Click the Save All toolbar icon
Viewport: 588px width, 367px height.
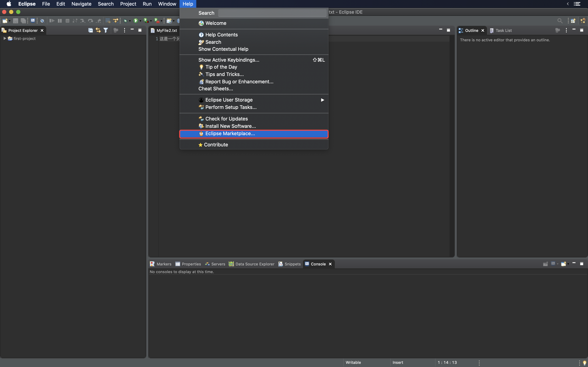(23, 21)
